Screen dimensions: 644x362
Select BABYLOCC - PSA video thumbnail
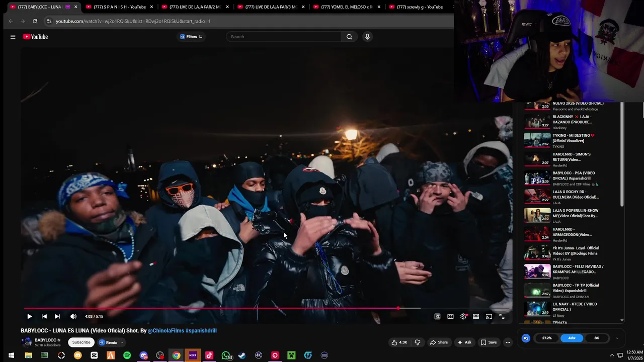point(537,178)
